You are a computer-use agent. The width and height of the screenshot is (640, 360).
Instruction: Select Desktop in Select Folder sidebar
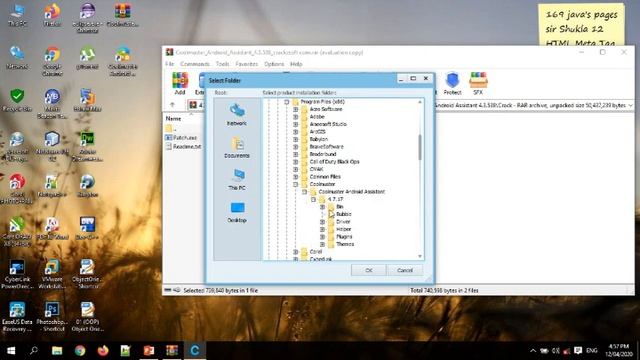(237, 212)
